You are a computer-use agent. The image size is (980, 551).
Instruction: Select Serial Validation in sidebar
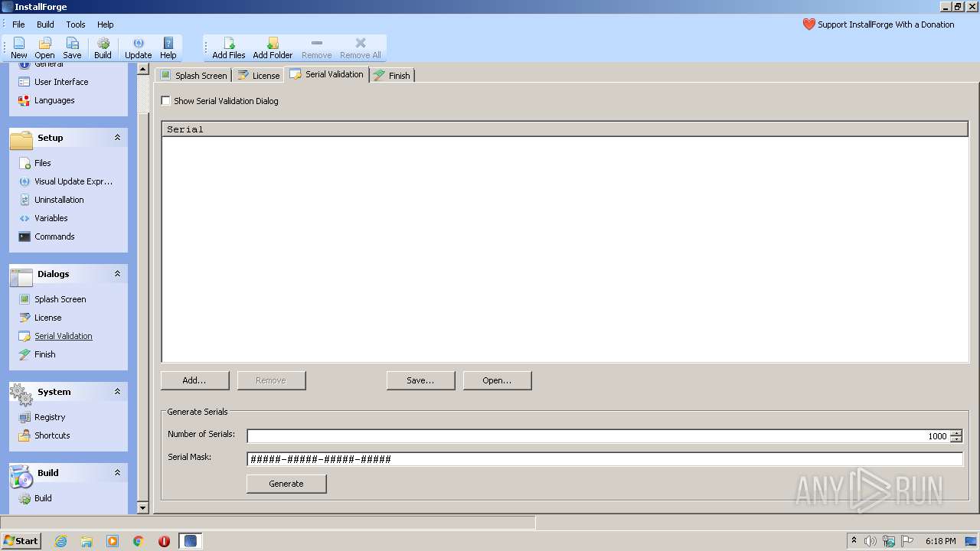[64, 336]
